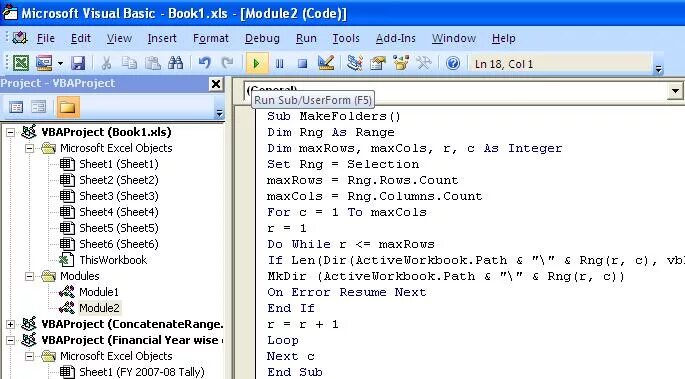
Task: Click the Sub MakeFolders() code line
Action: point(334,116)
